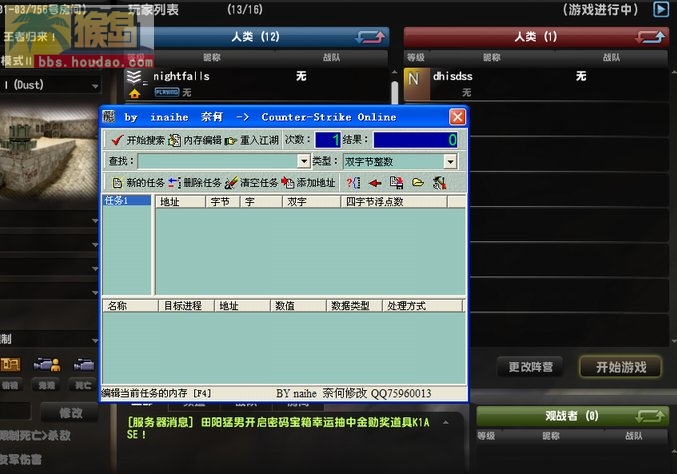Click the 目标进程 column header
The height and width of the screenshot is (474, 677).
pyautogui.click(x=187, y=306)
